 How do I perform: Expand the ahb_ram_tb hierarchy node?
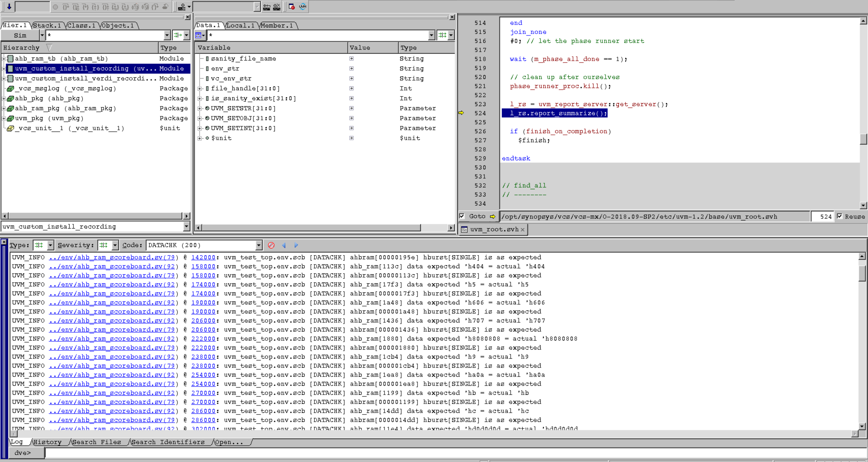(4, 59)
